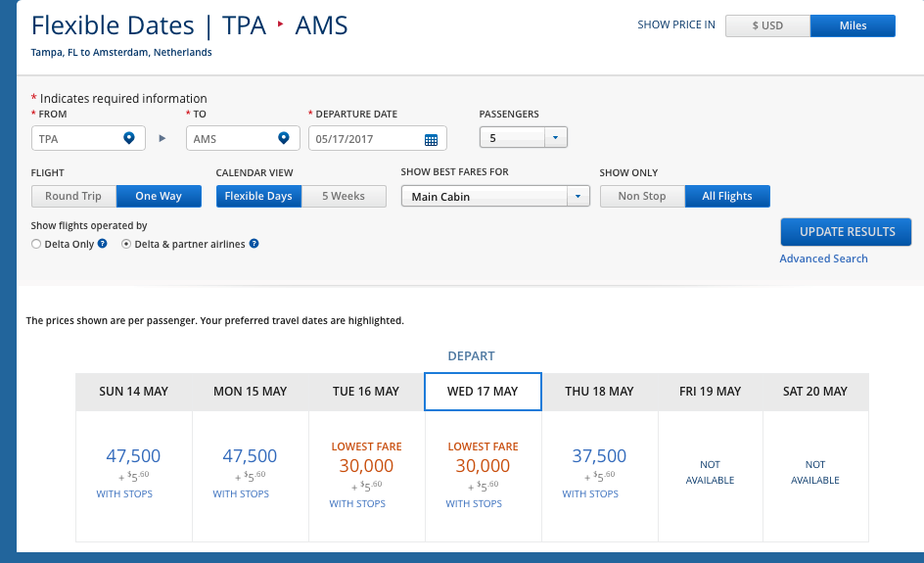Click NOT AVAILABLE under Saturday 20 May
The width and height of the screenshot is (924, 563).
point(815,472)
